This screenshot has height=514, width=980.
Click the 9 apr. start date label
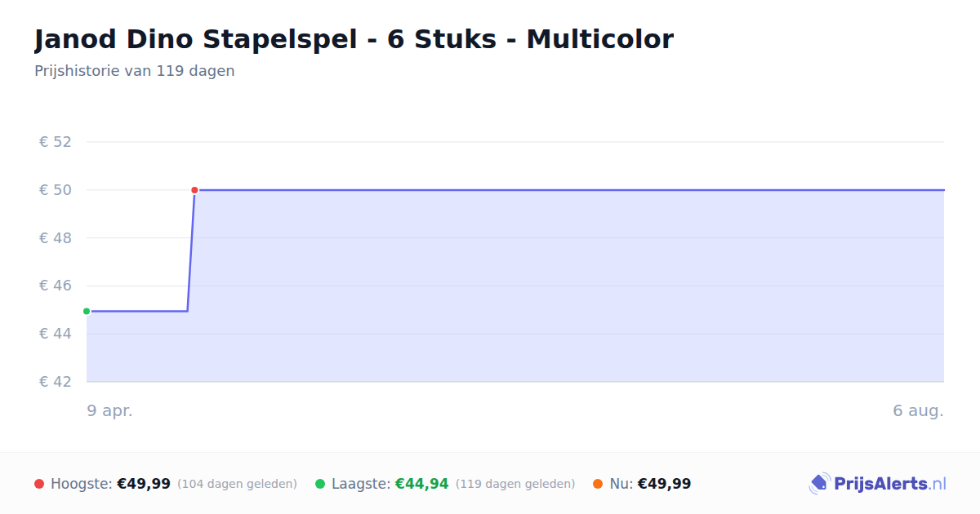[110, 410]
